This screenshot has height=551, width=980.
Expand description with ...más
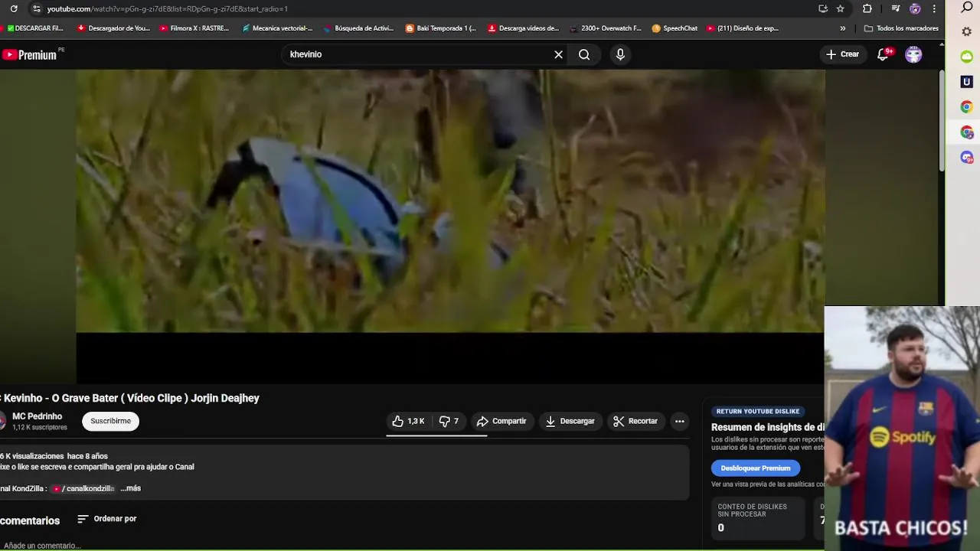tap(130, 488)
